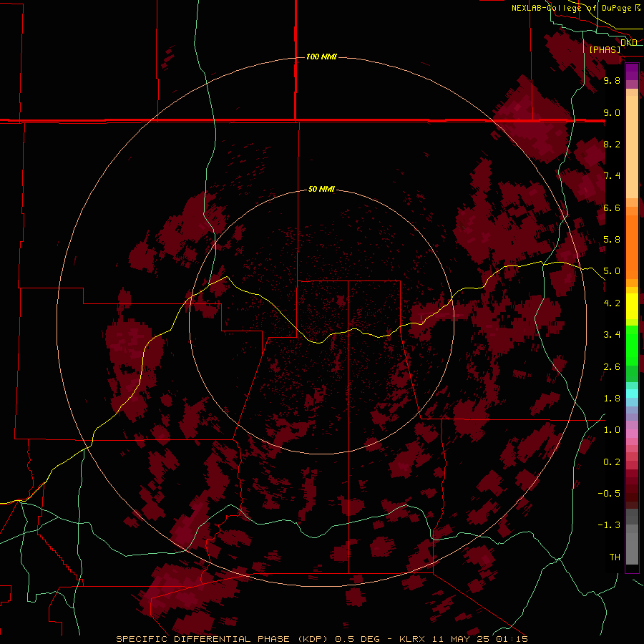
Task: Click the 1.0 scale value
Action: tap(612, 430)
